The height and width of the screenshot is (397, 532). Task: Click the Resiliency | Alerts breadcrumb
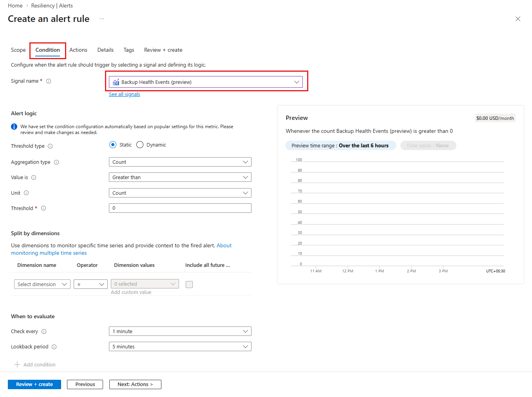[x=52, y=5]
